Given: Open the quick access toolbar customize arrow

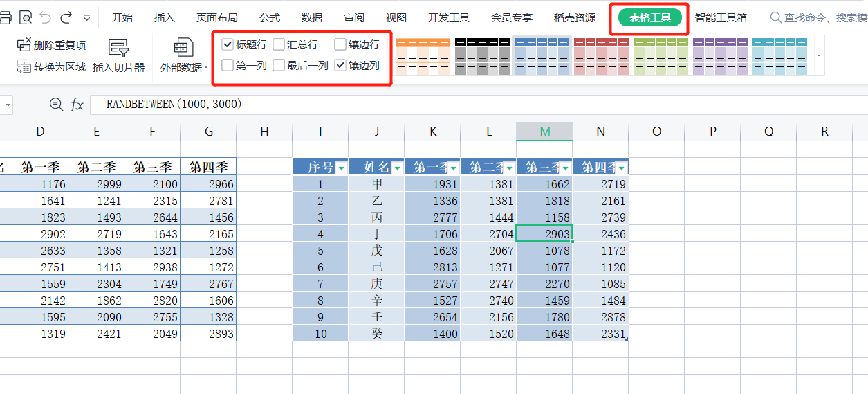Looking at the screenshot, I should (x=86, y=17).
